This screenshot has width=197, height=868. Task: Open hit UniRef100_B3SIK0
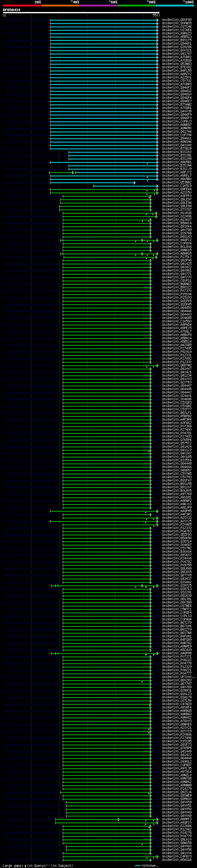tap(177, 152)
